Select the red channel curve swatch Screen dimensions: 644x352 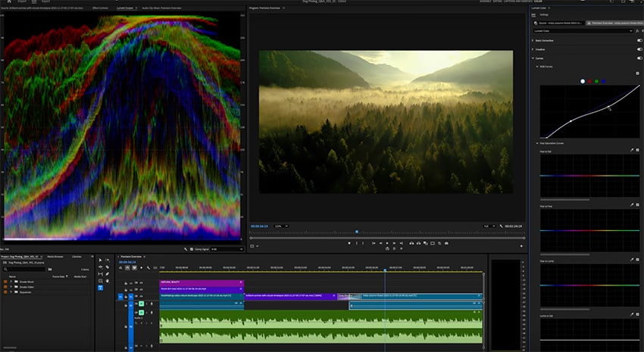coord(589,81)
